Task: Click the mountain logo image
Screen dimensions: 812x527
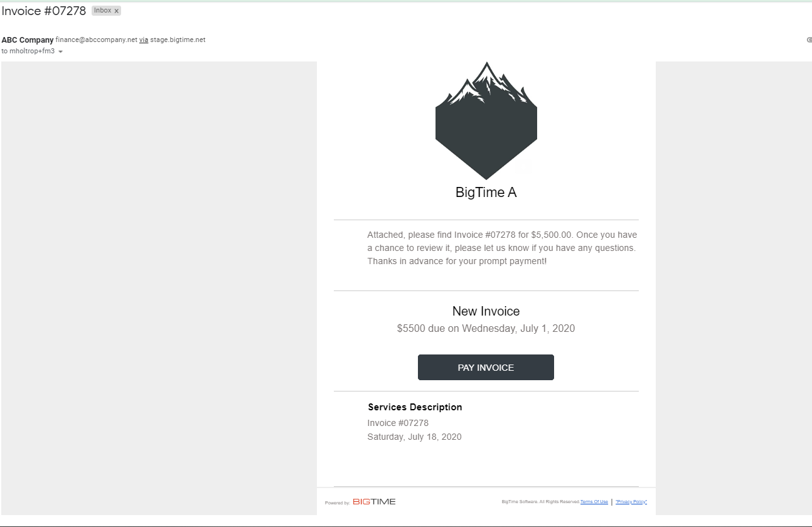Action: pyautogui.click(x=486, y=120)
